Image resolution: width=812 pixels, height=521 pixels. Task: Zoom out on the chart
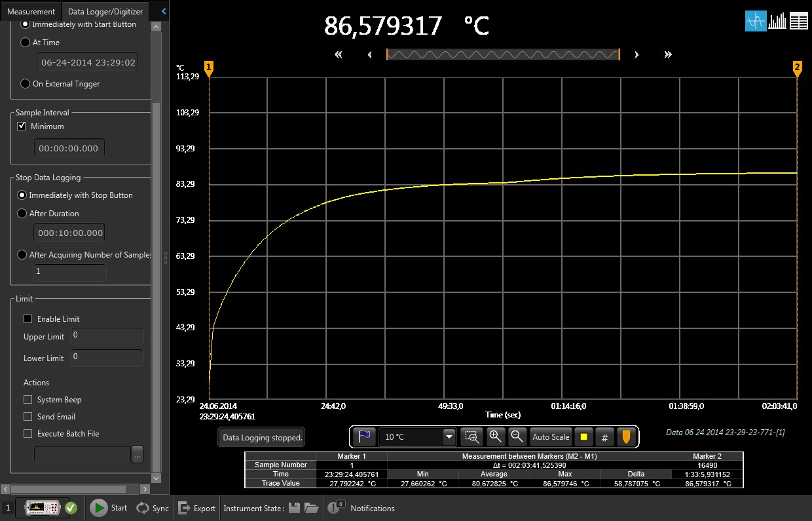[x=517, y=436]
